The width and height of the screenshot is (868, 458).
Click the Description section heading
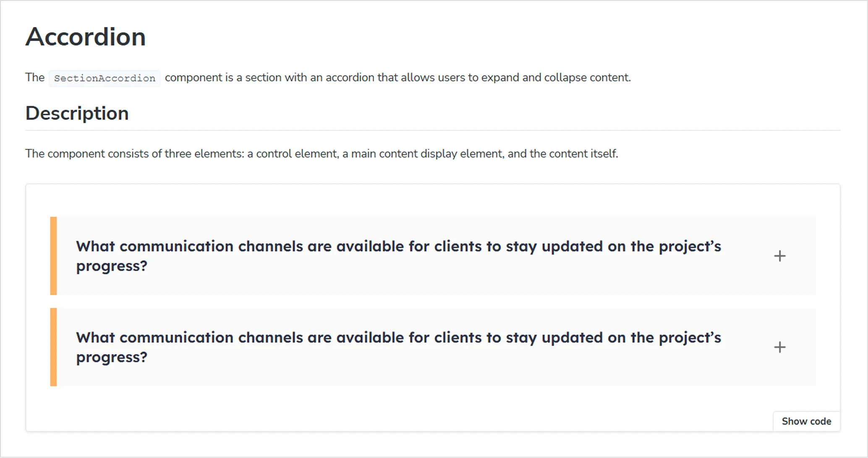[x=77, y=113]
